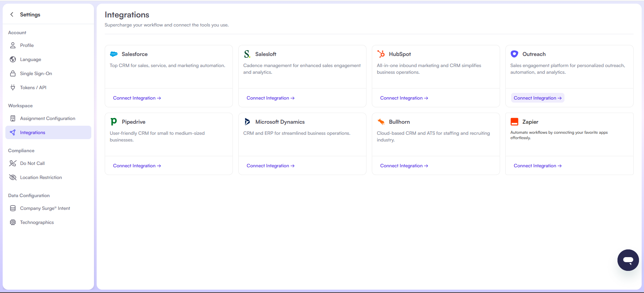This screenshot has height=293, width=644.
Task: Select Tokens / API in sidebar
Action: click(33, 87)
